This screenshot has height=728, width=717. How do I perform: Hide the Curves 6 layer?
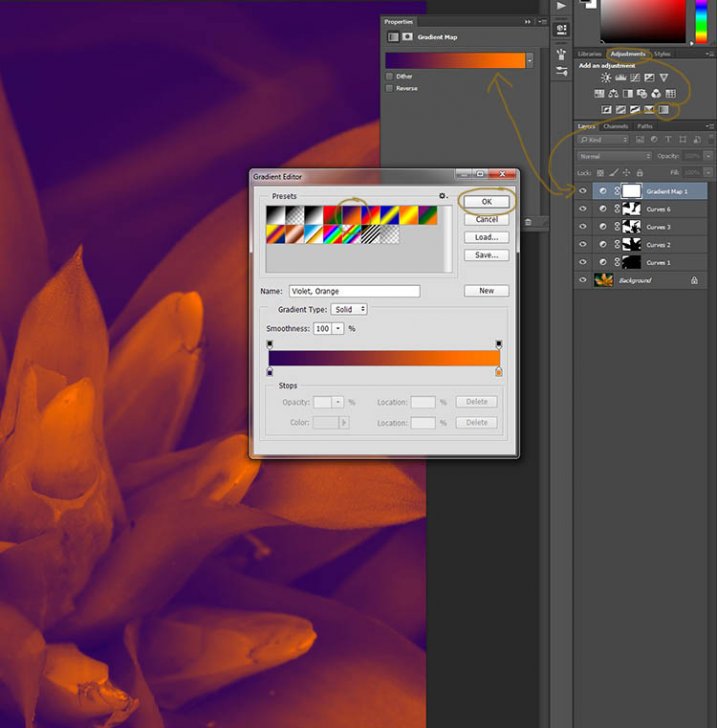583,209
